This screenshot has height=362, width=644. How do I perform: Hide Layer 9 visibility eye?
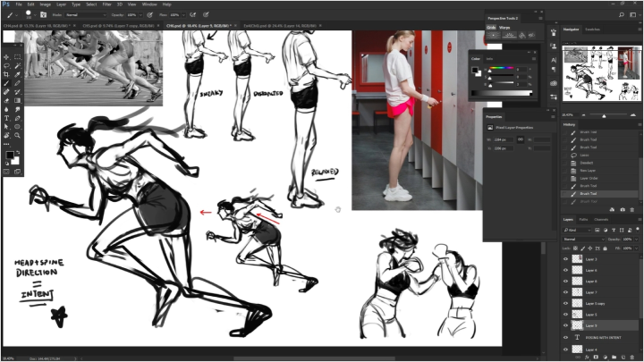[565, 325]
